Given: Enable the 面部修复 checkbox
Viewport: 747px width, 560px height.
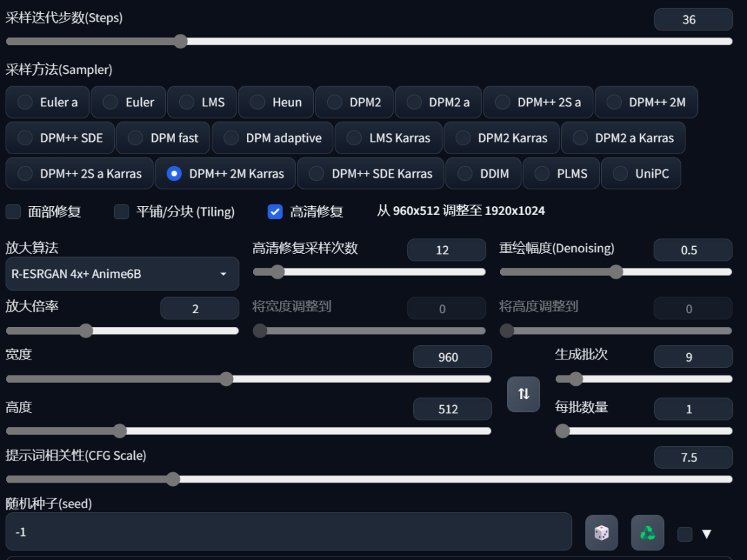Looking at the screenshot, I should [x=13, y=212].
